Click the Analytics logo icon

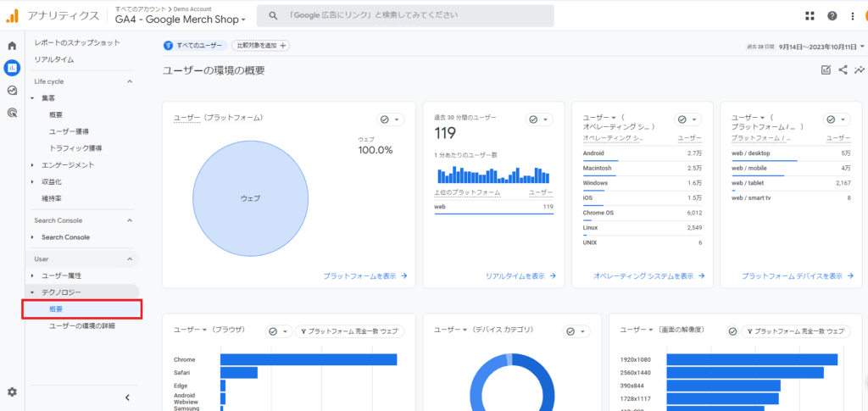[12, 15]
